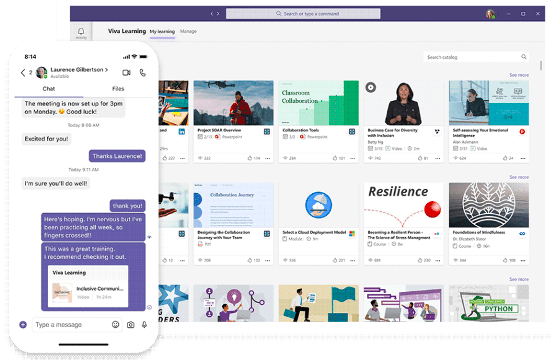The image size is (553, 361).
Task: Click the first See more link
Action: [x=519, y=75]
